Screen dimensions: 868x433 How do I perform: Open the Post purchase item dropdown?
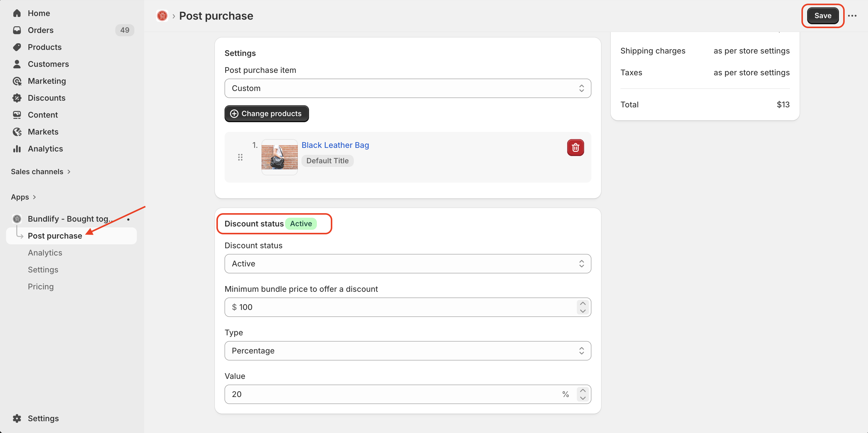coord(407,88)
